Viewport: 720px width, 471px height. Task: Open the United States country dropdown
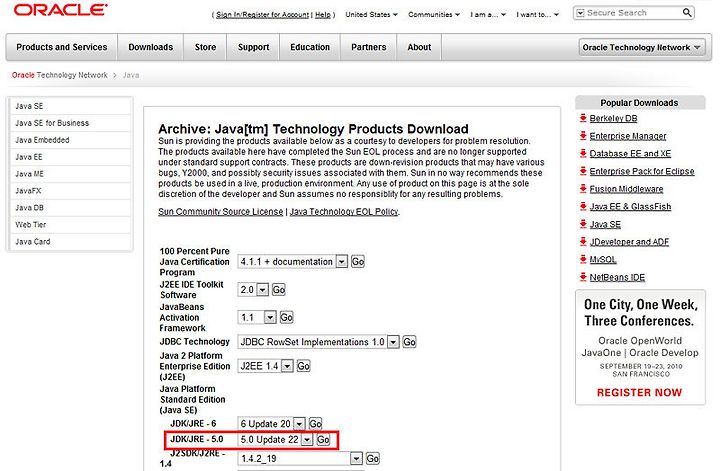371,15
